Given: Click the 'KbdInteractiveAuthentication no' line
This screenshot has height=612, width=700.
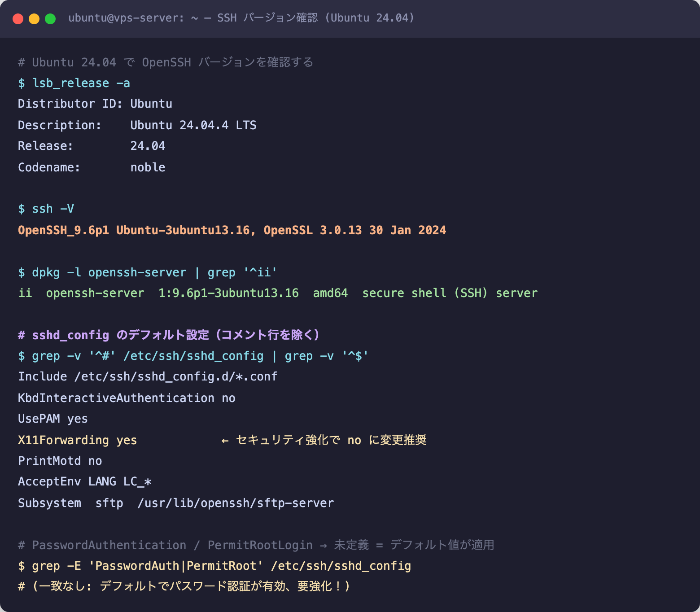Looking at the screenshot, I should point(127,398).
